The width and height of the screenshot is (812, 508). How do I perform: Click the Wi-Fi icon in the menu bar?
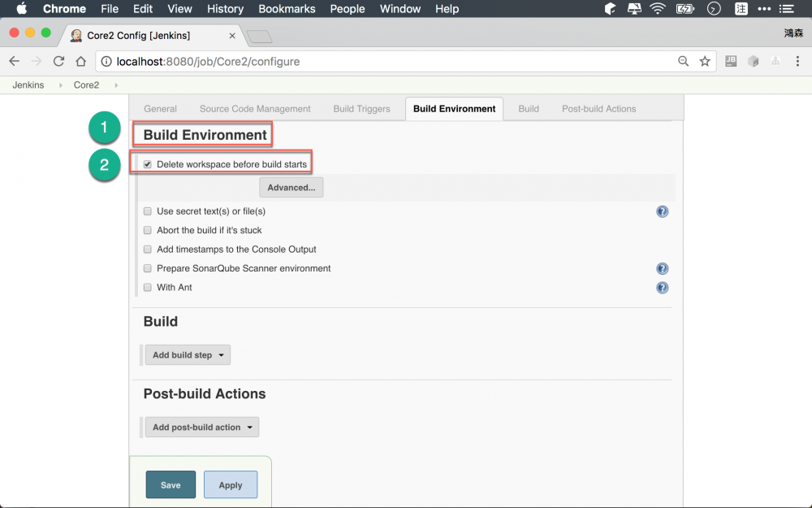point(657,9)
